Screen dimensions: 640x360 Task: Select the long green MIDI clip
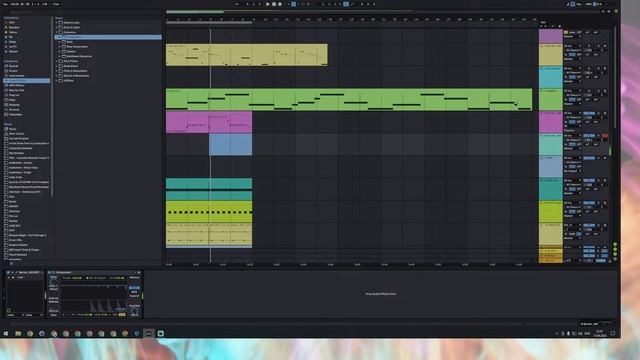349,100
